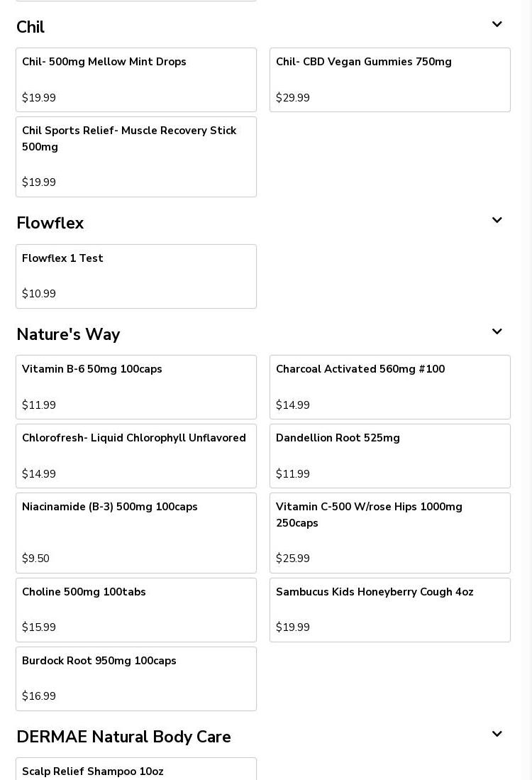This screenshot has height=780, width=532.
Task: Select Dandellion Root 525mg product card
Action: pyautogui.click(x=390, y=456)
